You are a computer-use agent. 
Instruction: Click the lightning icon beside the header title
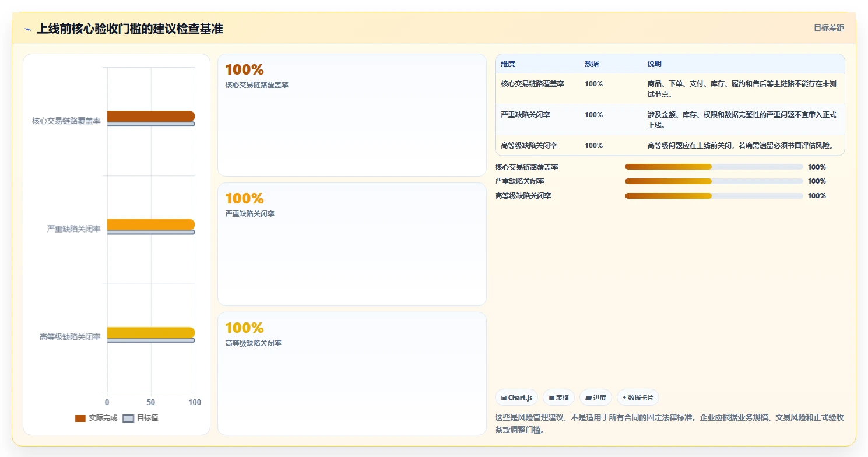[x=28, y=29]
